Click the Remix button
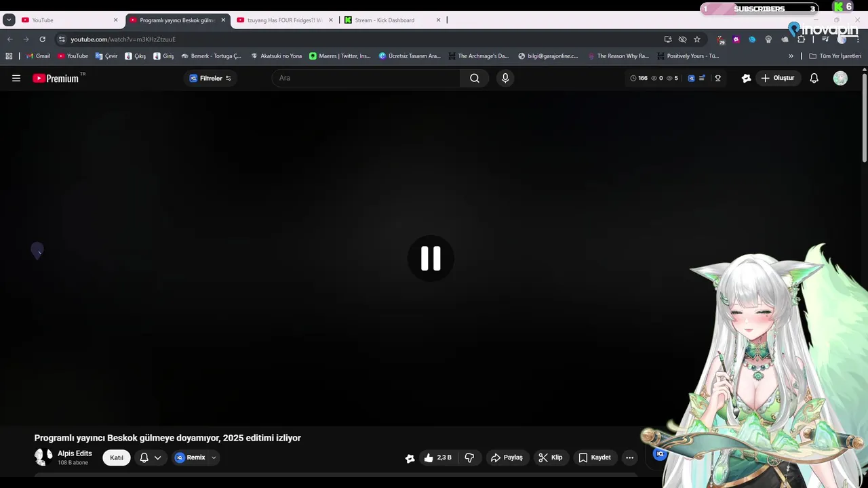The image size is (868, 488). tap(190, 457)
